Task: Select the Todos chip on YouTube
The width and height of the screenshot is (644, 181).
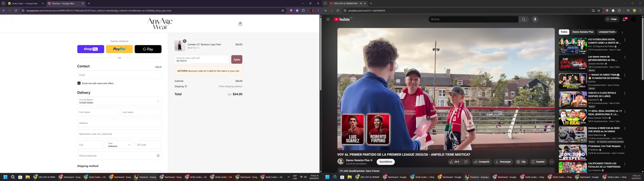Action: tap(564, 32)
